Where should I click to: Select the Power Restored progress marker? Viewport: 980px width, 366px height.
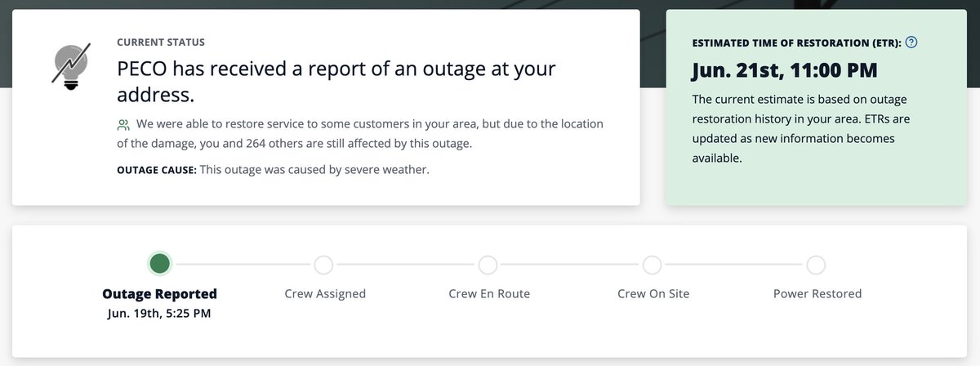pyautogui.click(x=816, y=265)
